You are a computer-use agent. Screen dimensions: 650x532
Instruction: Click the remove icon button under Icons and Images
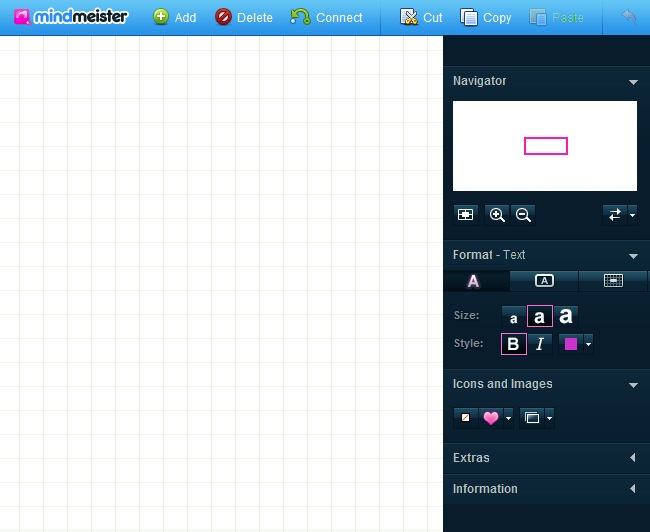click(x=465, y=418)
